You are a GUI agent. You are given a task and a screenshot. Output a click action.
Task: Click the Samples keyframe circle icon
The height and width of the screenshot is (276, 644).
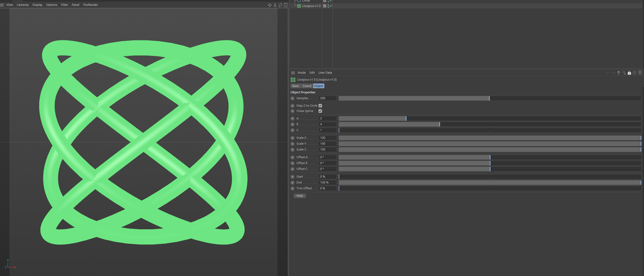pyautogui.click(x=292, y=99)
